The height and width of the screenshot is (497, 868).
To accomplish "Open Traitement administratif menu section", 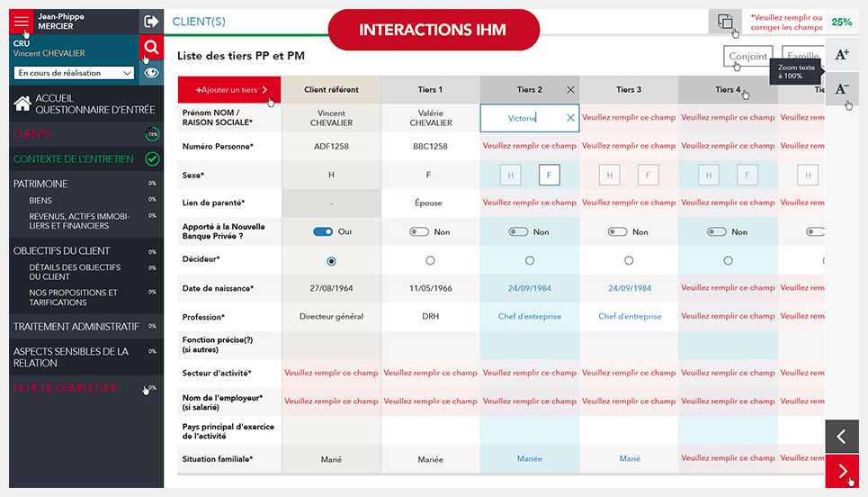I will click(x=76, y=327).
